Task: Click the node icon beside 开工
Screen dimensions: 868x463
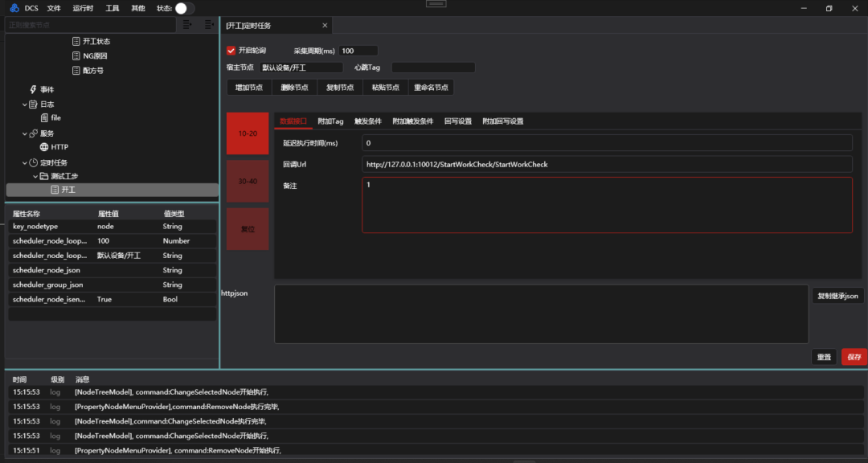Action: (55, 190)
